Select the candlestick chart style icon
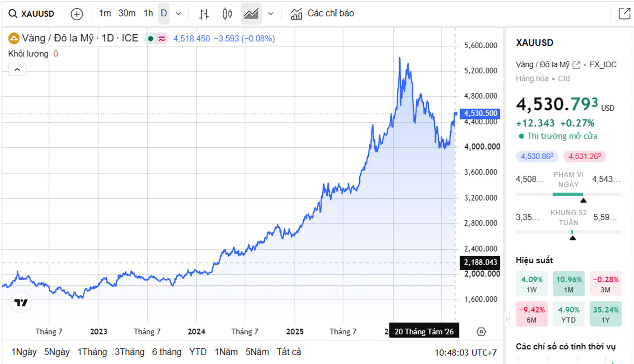 point(228,14)
